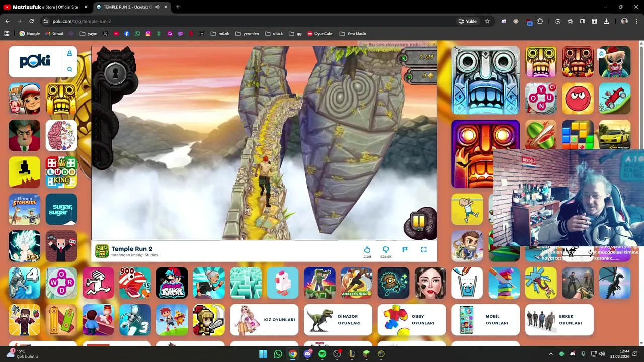Open Instagram bookmark icon
Image resolution: width=644 pixels, height=362 pixels.
click(x=148, y=34)
